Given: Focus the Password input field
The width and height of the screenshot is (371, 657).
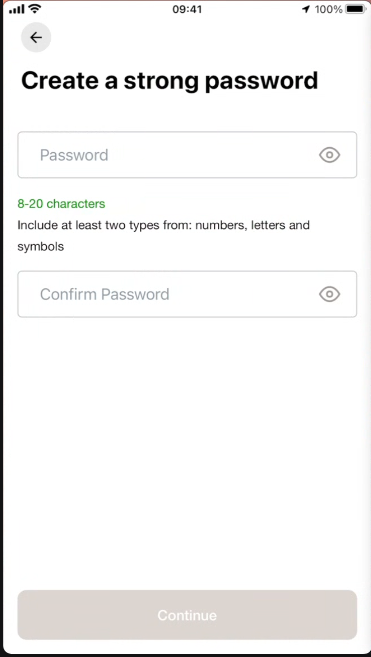Looking at the screenshot, I should (187, 155).
